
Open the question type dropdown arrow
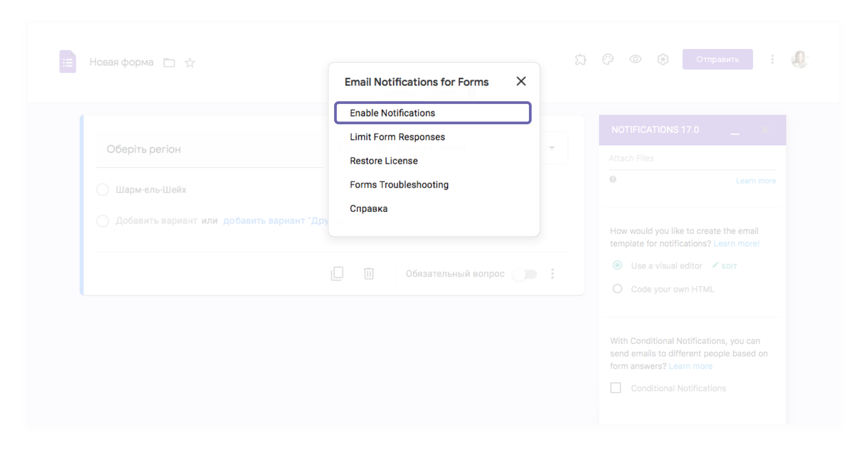[552, 148]
